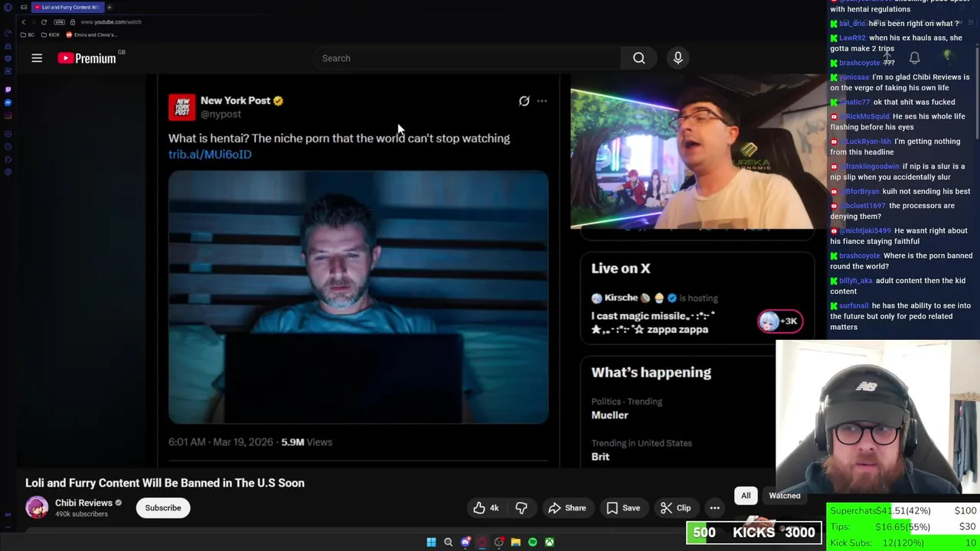Screen dimensions: 980x551
Task: Click the Grok icon on the tweet
Action: tap(524, 101)
